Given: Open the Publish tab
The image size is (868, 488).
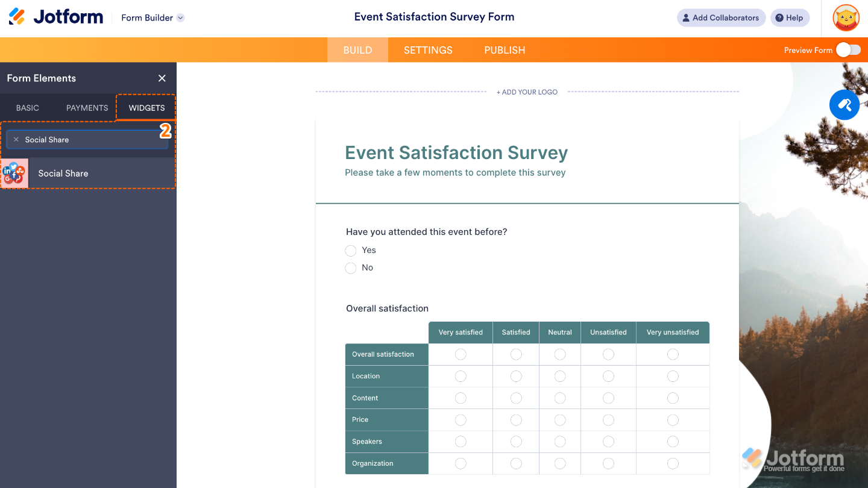Looking at the screenshot, I should click(505, 50).
